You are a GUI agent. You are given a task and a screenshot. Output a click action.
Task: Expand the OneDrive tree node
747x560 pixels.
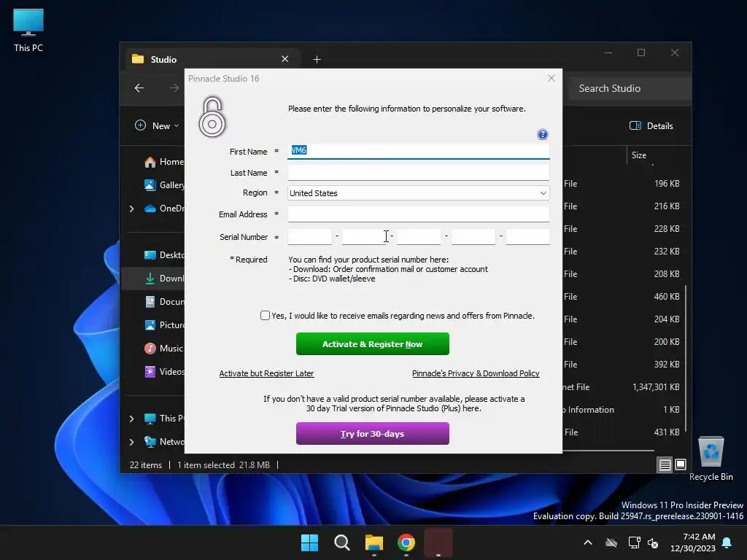(x=131, y=209)
